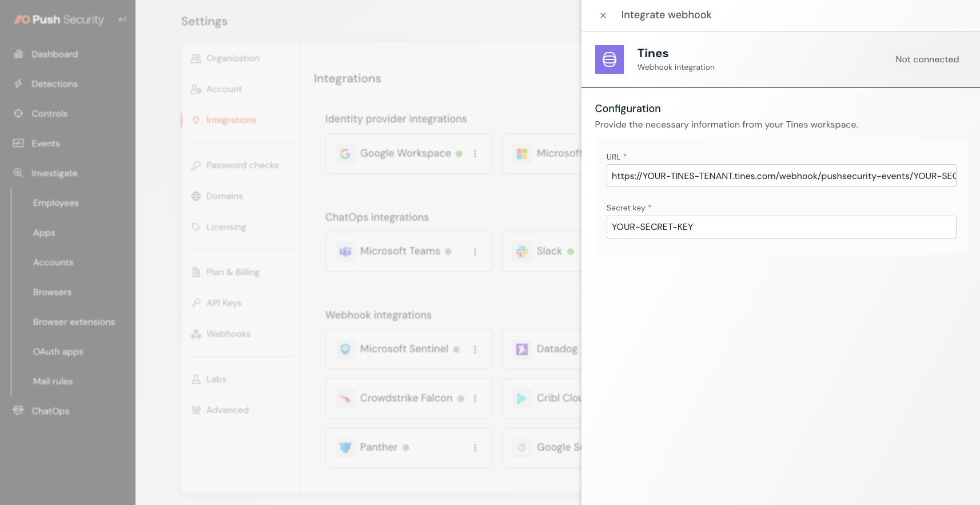Open Apps under Investigate

(x=44, y=233)
